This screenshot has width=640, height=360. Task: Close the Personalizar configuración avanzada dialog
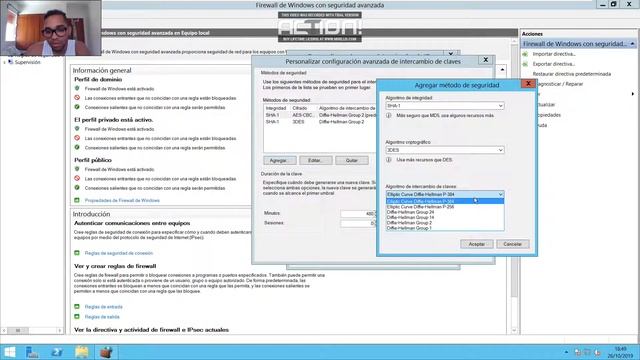point(486,60)
